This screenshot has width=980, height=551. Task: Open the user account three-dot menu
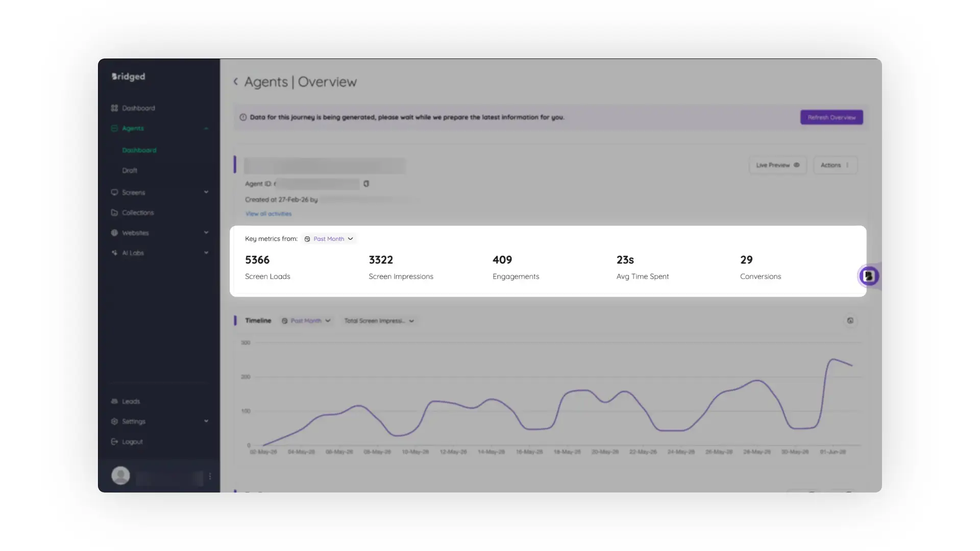pos(210,477)
